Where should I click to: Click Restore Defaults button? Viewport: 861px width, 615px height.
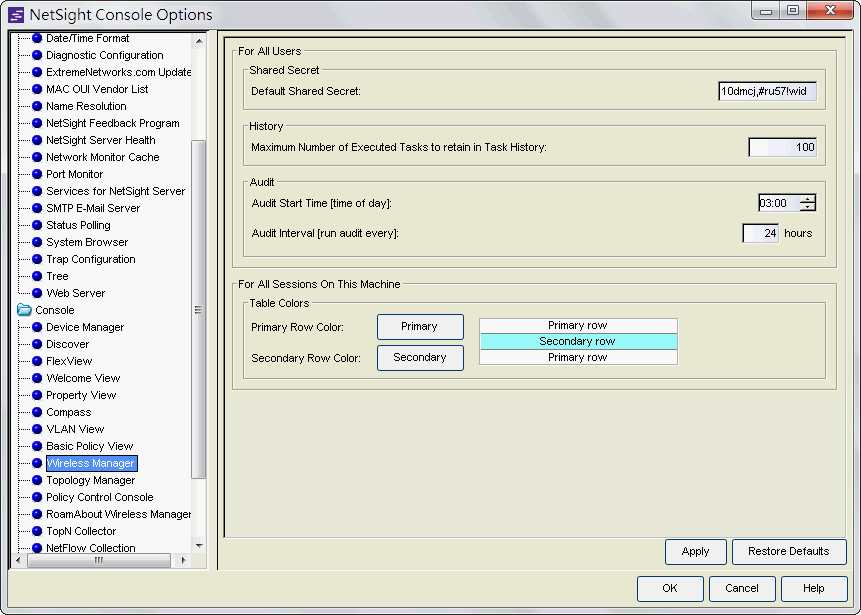(789, 552)
